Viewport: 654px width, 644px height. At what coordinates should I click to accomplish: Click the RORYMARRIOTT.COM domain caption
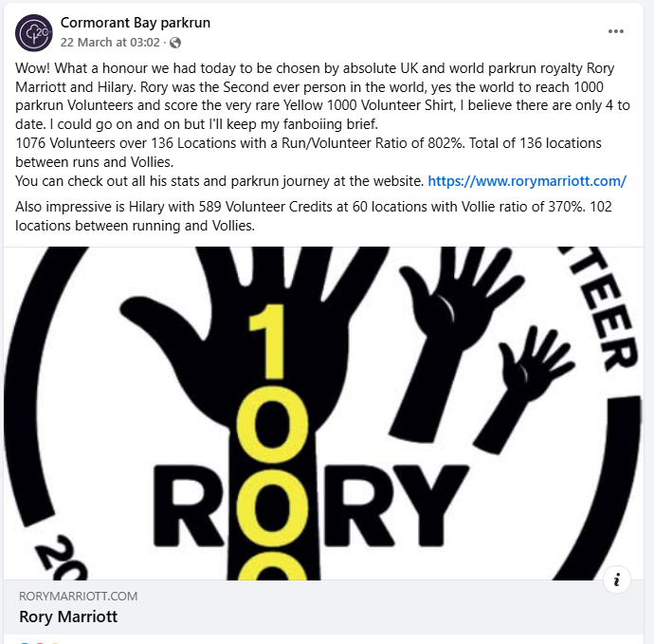click(x=79, y=596)
